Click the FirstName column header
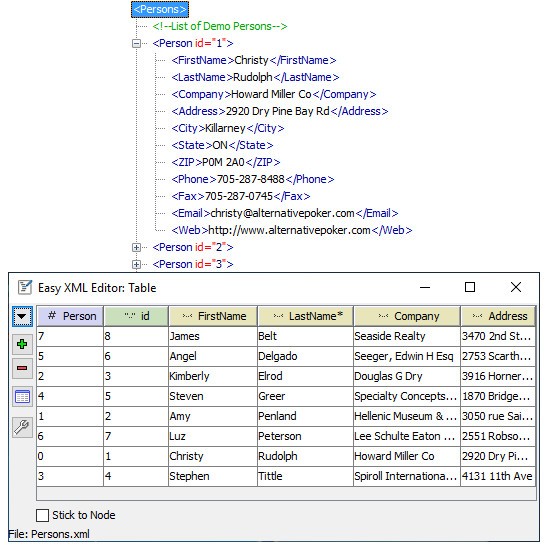Image resolution: width=546 pixels, height=546 pixels. [x=213, y=316]
